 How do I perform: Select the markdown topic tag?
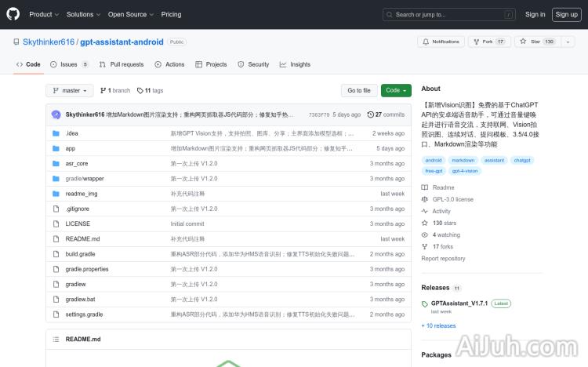463,160
